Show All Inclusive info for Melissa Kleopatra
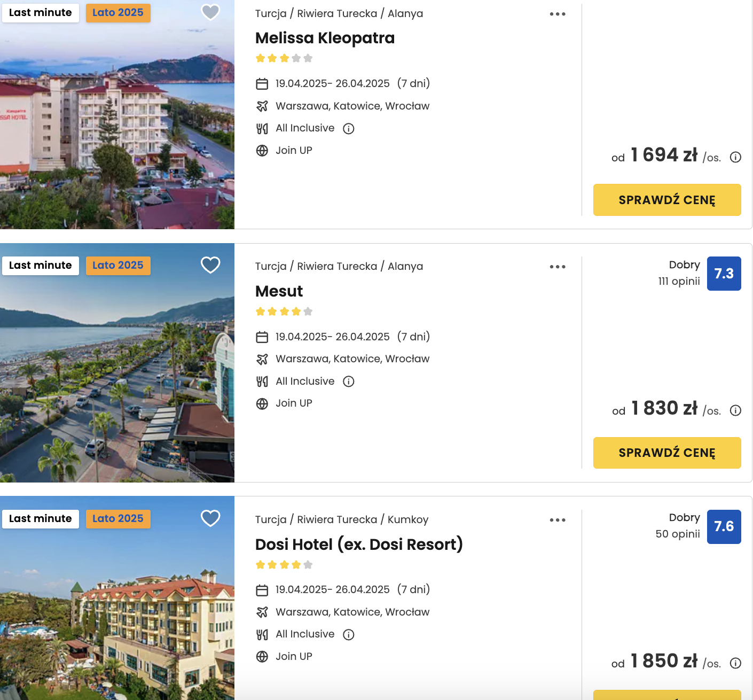Image resolution: width=753 pixels, height=700 pixels. [x=349, y=128]
